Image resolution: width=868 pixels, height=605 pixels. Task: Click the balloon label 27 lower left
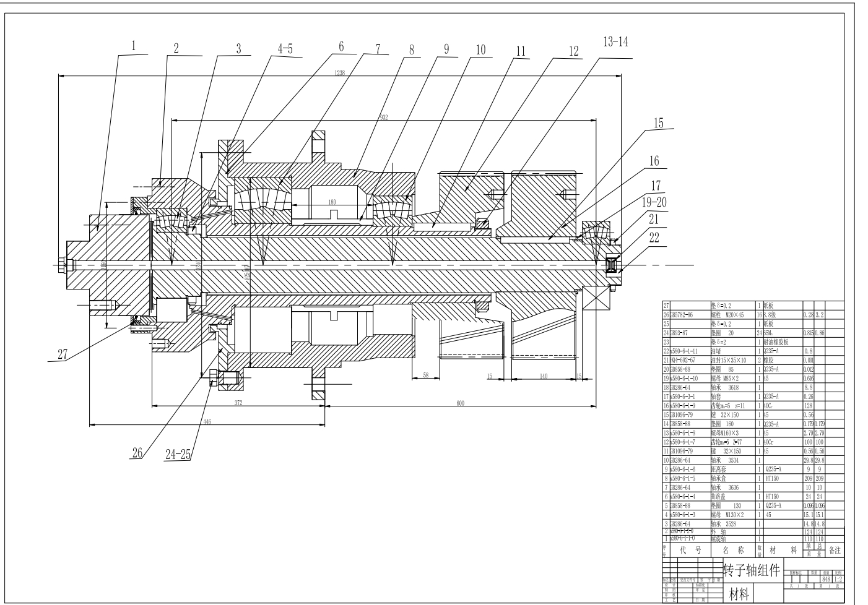click(x=62, y=354)
